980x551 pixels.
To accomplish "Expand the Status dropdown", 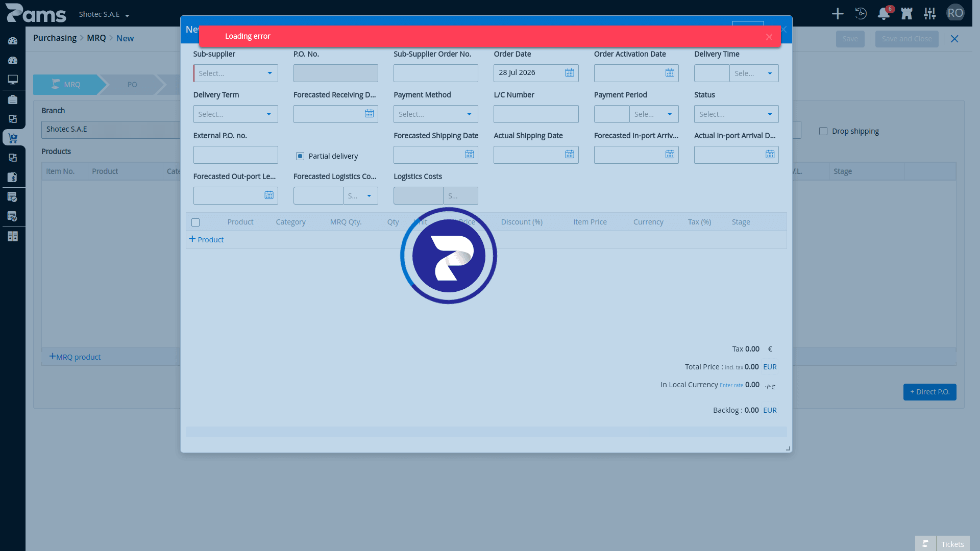I will [736, 114].
